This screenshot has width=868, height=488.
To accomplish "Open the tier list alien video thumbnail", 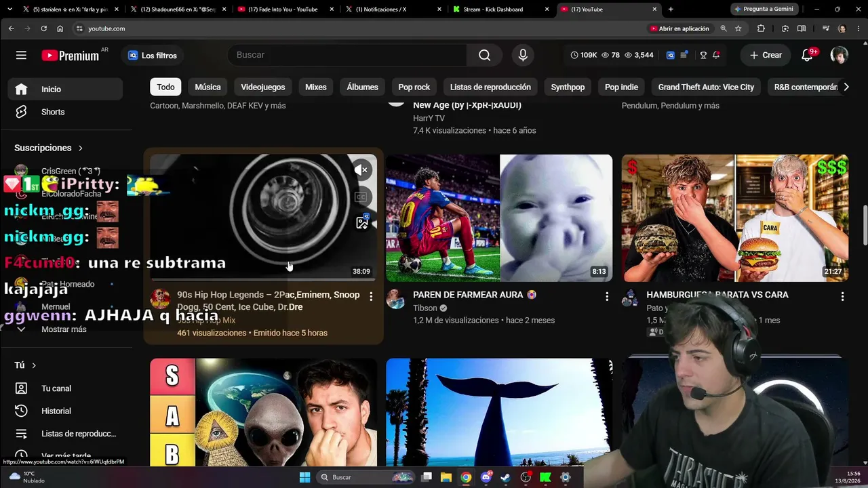I will tap(263, 412).
